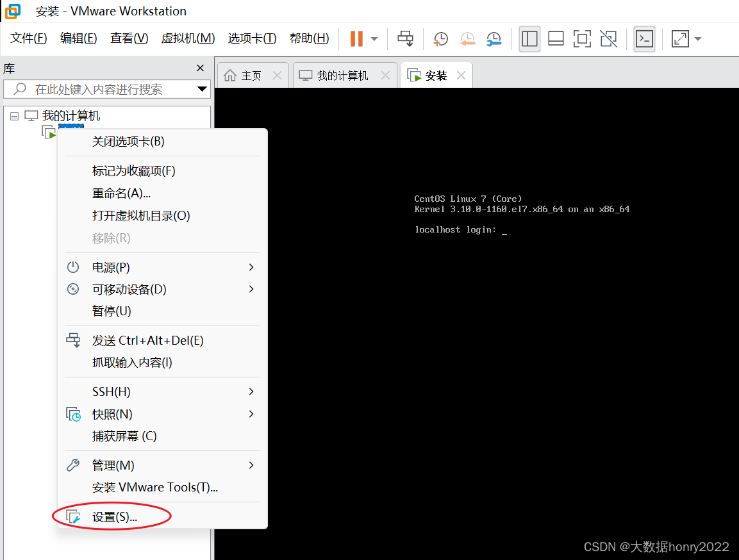Open 设置(S)... from context menu
The width and height of the screenshot is (739, 560).
tap(162, 517)
